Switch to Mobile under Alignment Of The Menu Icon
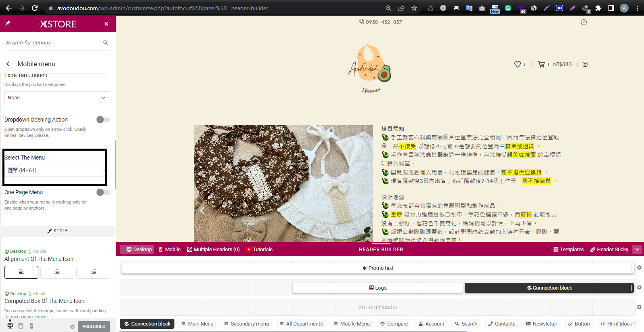The width and height of the screenshot is (644, 332). [38, 251]
